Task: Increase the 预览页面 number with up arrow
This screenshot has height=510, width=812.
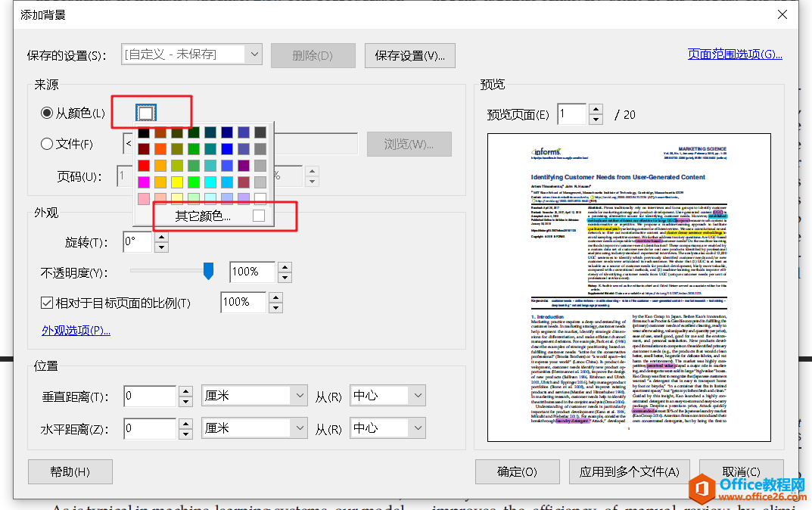Action: tap(596, 110)
